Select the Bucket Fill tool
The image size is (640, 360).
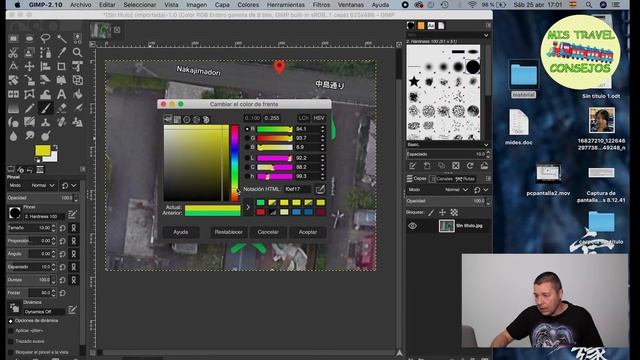pyautogui.click(x=77, y=94)
